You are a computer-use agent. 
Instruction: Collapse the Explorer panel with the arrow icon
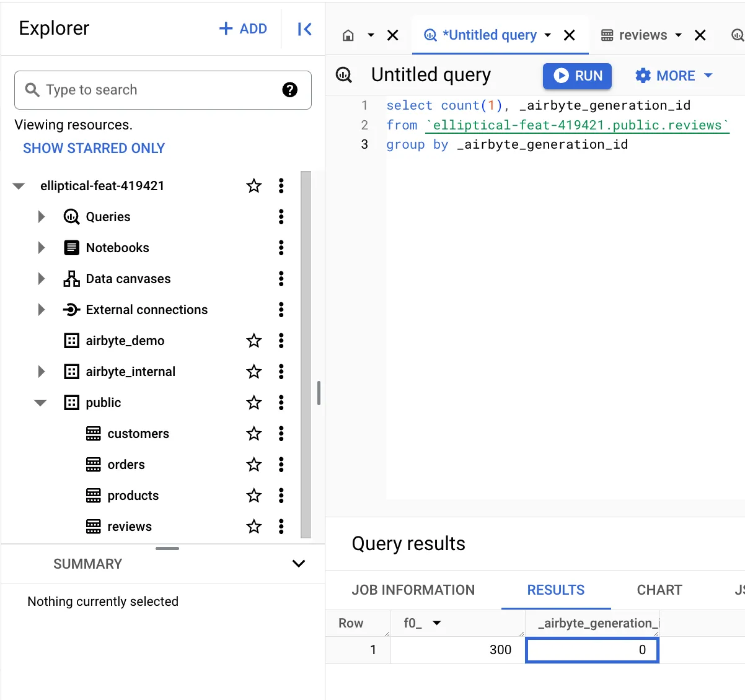(304, 29)
